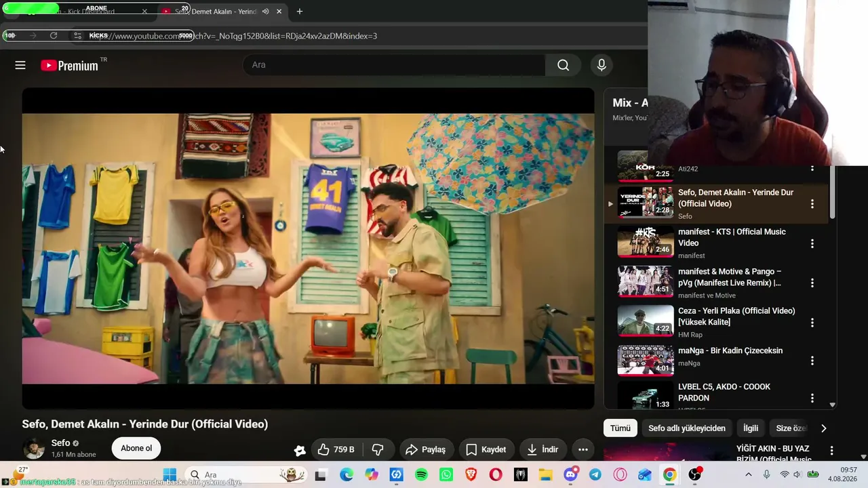The width and height of the screenshot is (868, 488).
Task: Open options for 'manifest - KTS' playlist item
Action: [812, 243]
